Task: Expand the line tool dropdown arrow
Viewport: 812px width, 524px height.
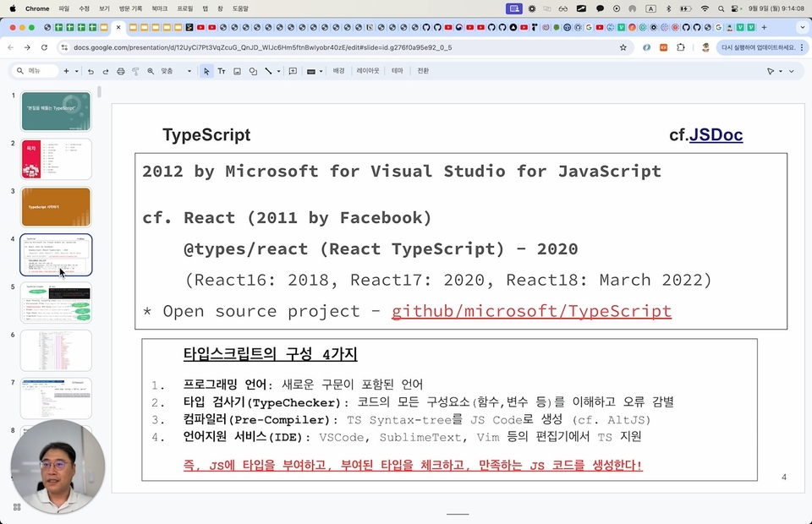Action: (x=278, y=71)
